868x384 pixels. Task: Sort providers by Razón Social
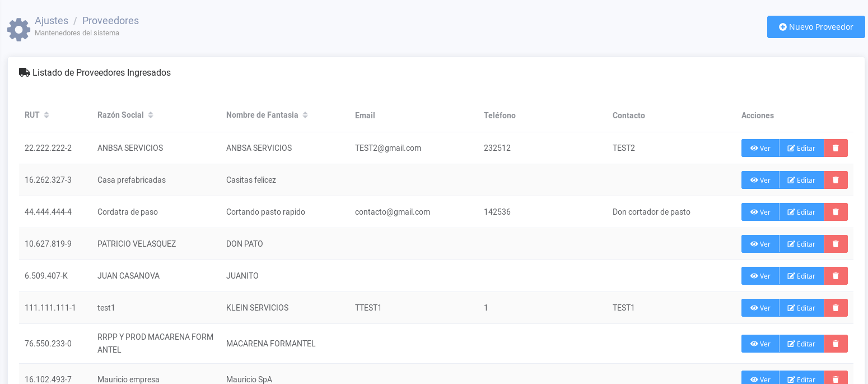151,115
